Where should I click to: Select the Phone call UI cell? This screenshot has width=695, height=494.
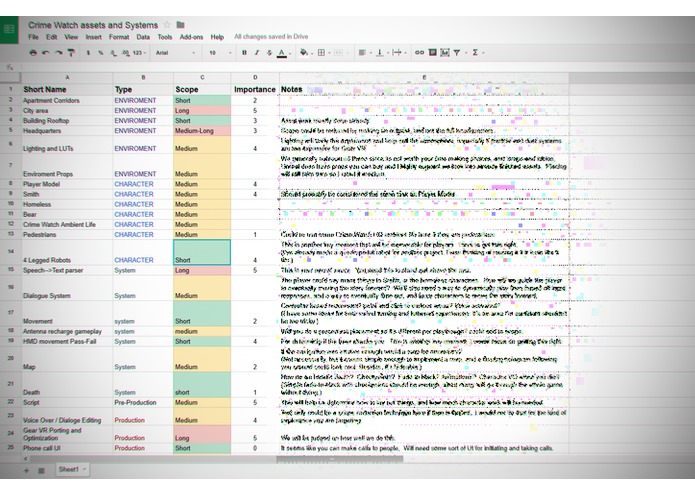click(67, 448)
